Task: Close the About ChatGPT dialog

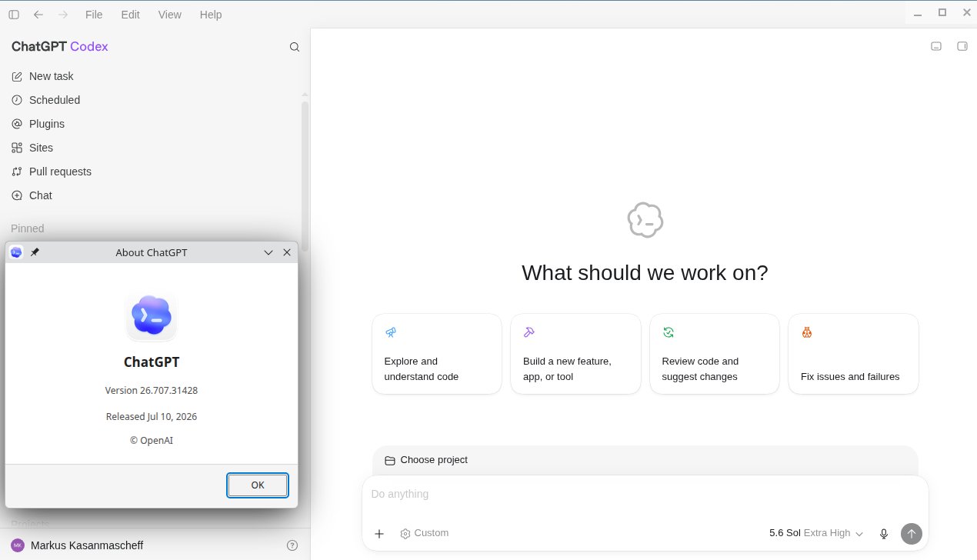Action: coord(287,252)
